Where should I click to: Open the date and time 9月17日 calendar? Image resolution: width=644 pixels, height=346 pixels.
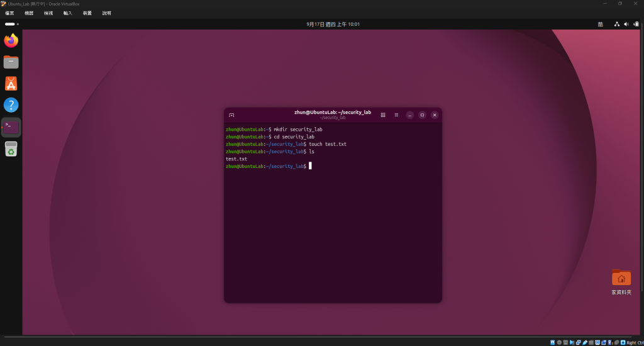(x=333, y=25)
